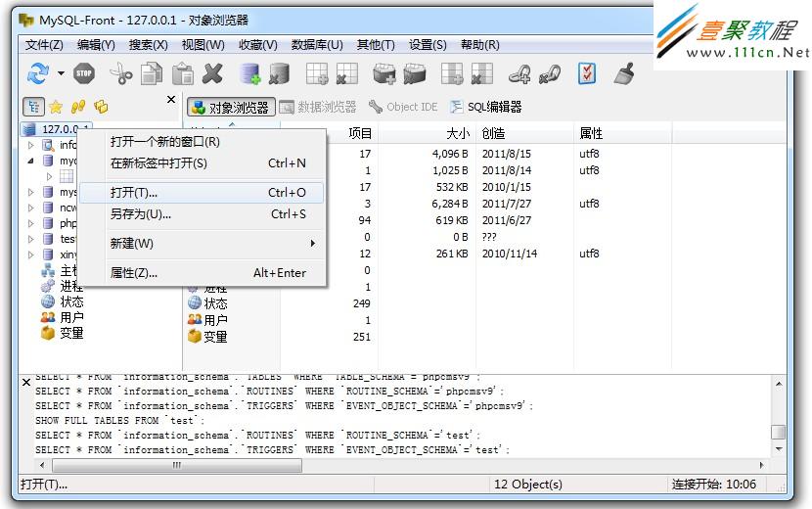Expand the xin database tree node
This screenshot has width=812, height=509.
30,254
